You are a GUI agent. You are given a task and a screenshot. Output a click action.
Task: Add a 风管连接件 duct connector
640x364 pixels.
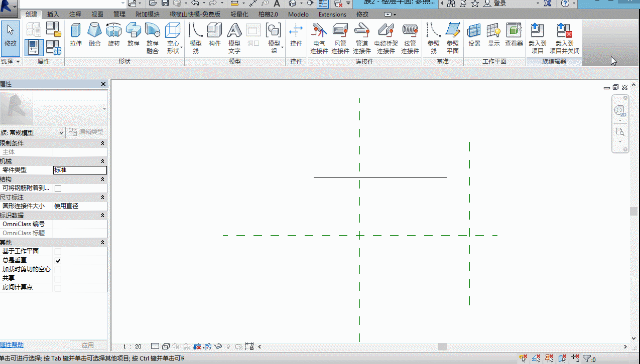coord(340,38)
